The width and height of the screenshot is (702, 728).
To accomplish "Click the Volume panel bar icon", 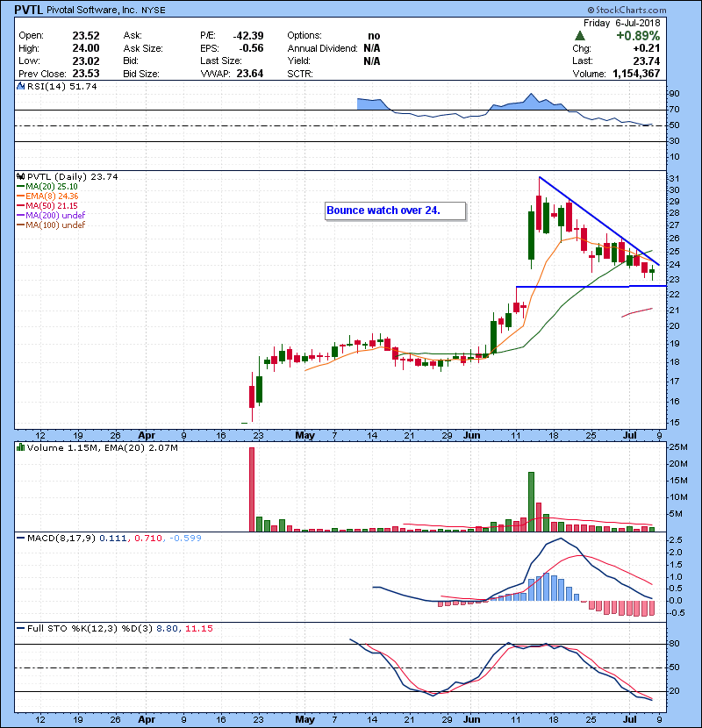I will pyautogui.click(x=20, y=447).
